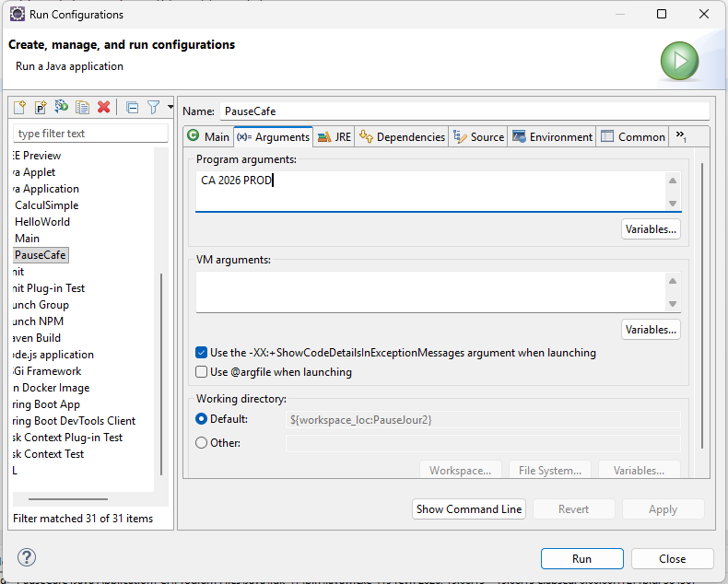Viewport: 728px width, 584px height.
Task: Open filter dropdown arrow in toolbar
Action: pyautogui.click(x=170, y=107)
